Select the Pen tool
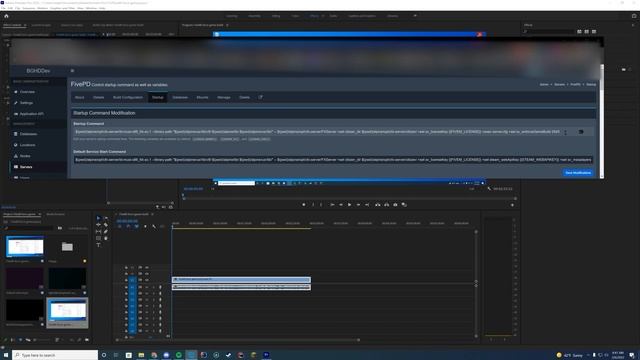This screenshot has height=360, width=640. 106,231
